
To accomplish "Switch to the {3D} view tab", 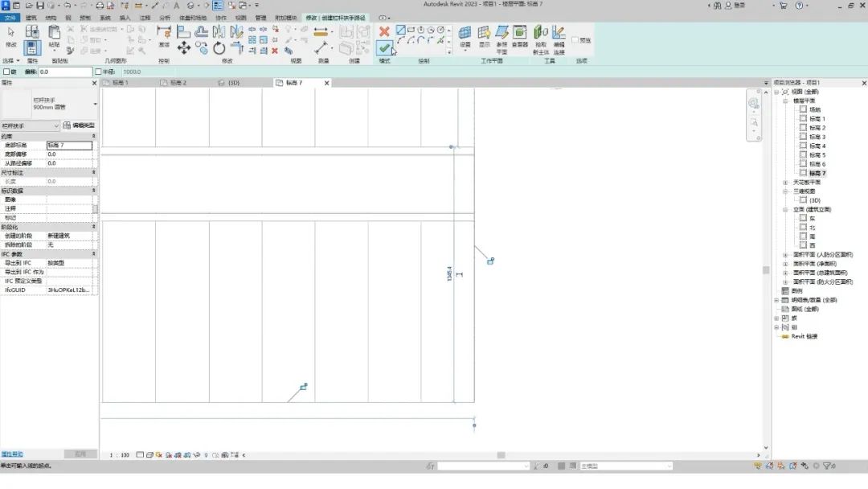I will coord(234,83).
